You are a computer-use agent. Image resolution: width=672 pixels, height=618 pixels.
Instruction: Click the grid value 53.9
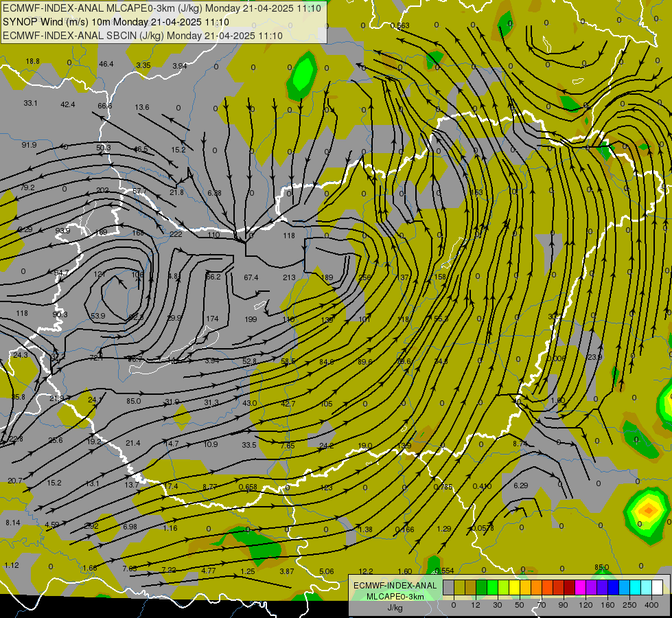(97, 316)
